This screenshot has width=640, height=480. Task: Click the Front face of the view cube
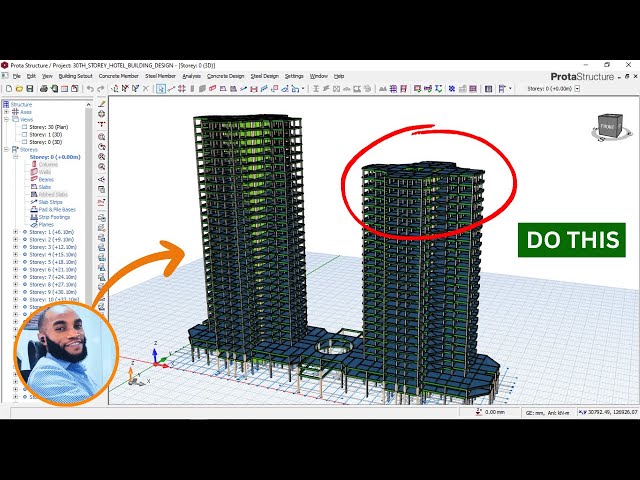point(608,127)
